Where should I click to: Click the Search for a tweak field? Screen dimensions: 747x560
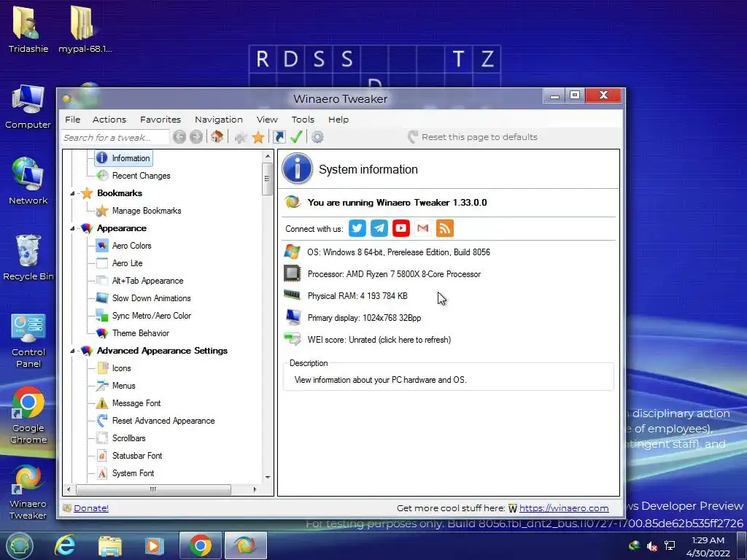(x=115, y=137)
